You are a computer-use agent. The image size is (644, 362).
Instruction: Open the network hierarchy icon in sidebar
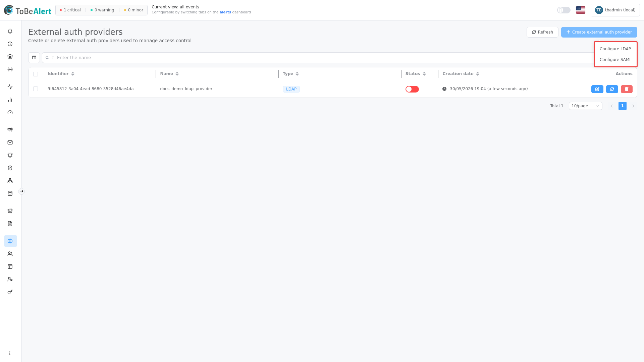[10, 181]
